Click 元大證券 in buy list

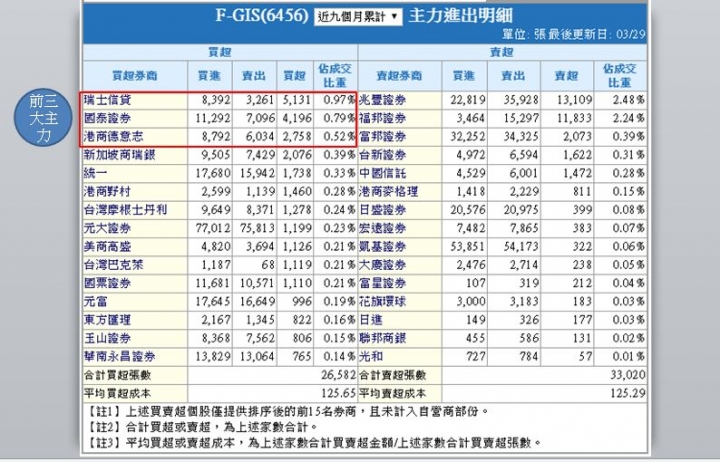[107, 228]
